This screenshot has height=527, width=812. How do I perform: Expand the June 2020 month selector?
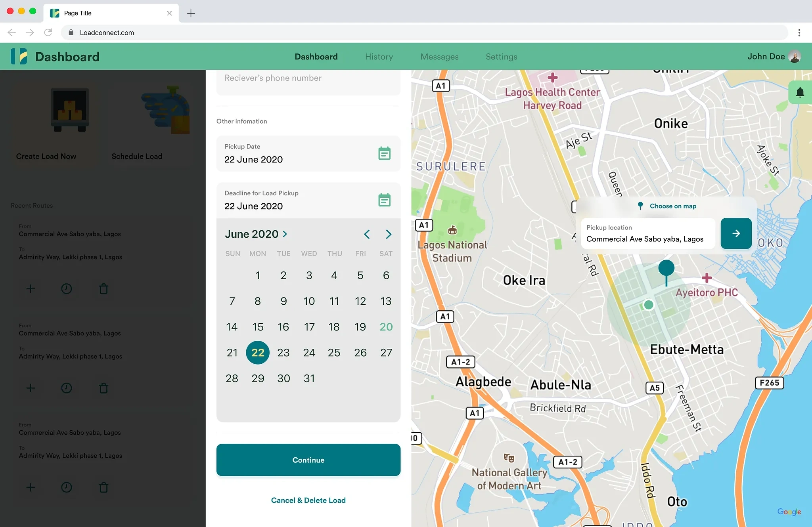click(x=256, y=234)
